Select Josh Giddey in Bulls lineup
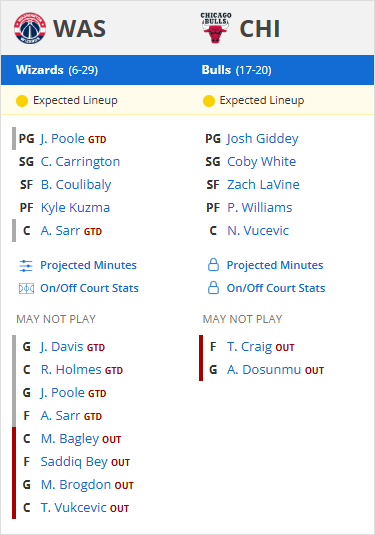375x535 pixels. click(262, 139)
